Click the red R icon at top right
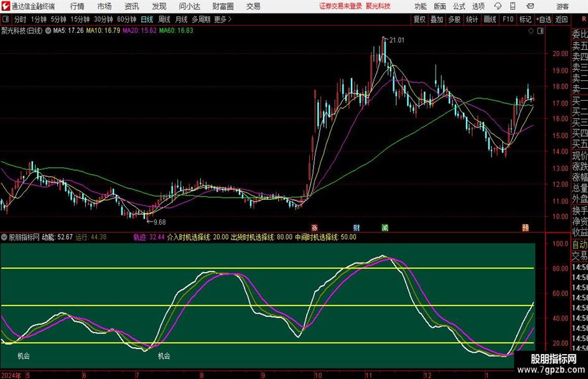 pos(584,19)
